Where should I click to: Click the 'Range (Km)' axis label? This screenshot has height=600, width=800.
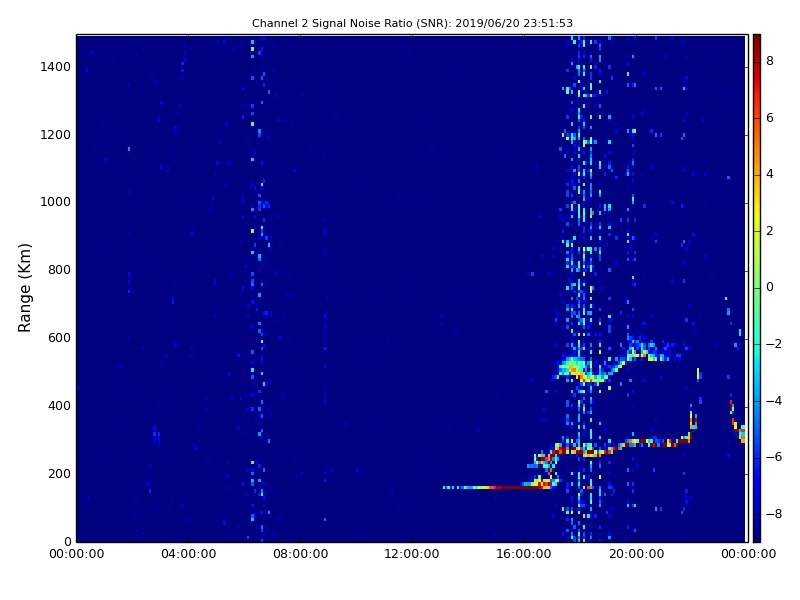coord(24,288)
